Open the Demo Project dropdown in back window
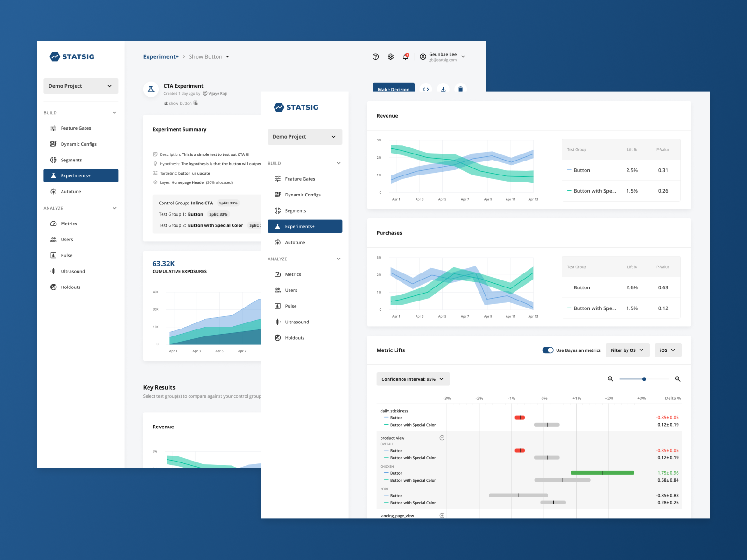 [x=81, y=86]
